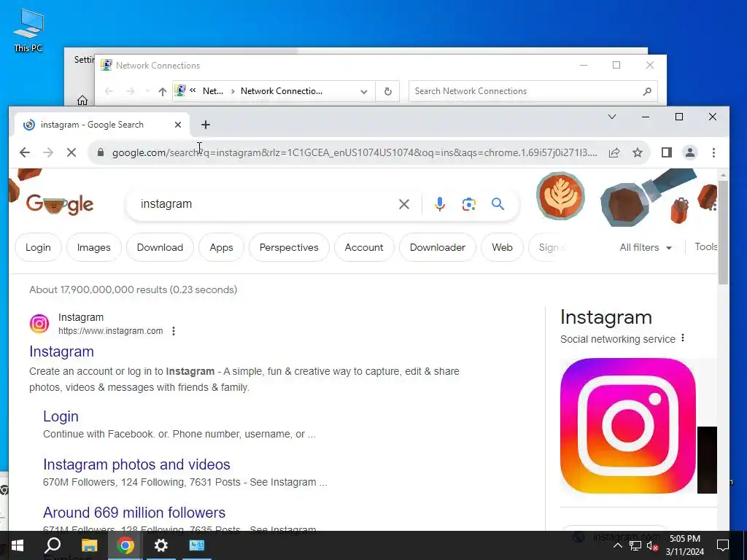This screenshot has width=747, height=560.
Task: Open the Tools option
Action: pos(705,246)
